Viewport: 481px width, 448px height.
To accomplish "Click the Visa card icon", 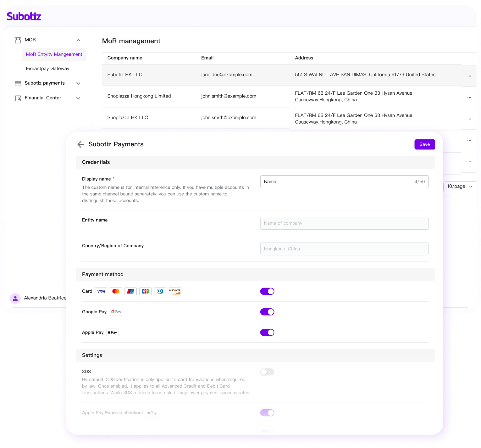I will coord(101,291).
